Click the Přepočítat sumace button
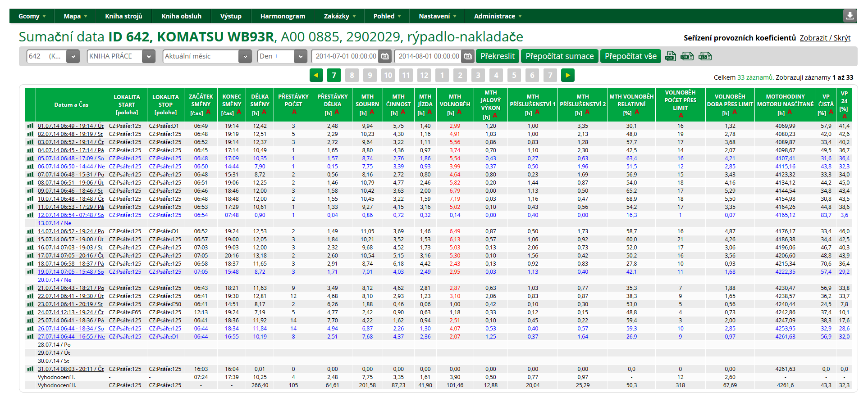 click(560, 56)
